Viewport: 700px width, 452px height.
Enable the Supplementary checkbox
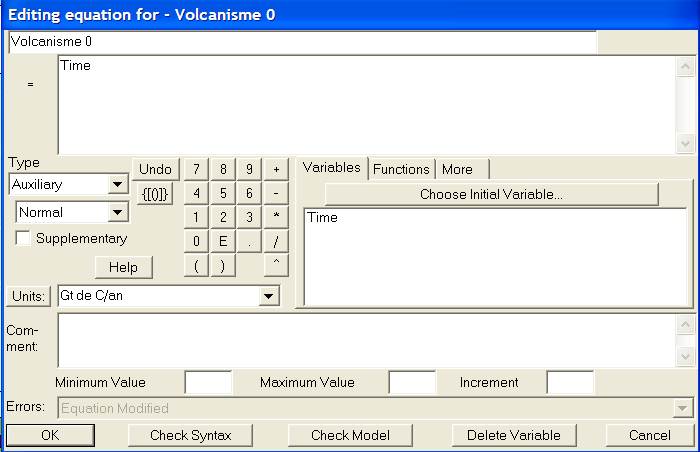23,239
